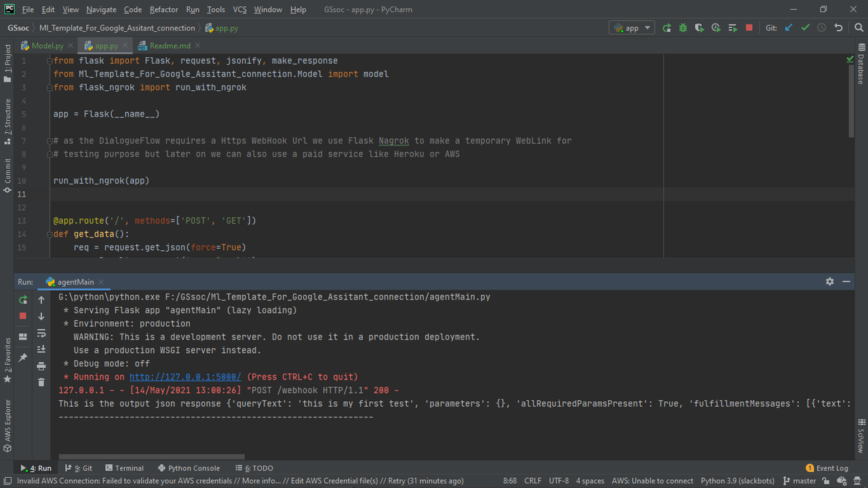The image size is (868, 488).
Task: Switch to the Model.py editor tab
Action: 47,45
